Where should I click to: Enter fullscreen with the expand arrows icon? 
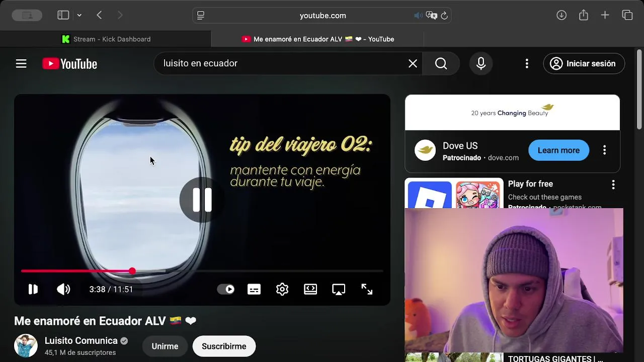tap(367, 289)
